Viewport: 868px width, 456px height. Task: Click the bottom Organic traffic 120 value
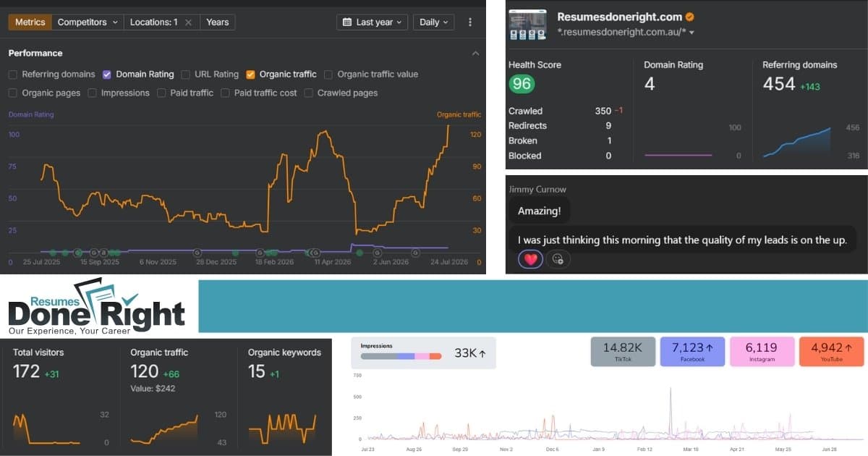[144, 371]
